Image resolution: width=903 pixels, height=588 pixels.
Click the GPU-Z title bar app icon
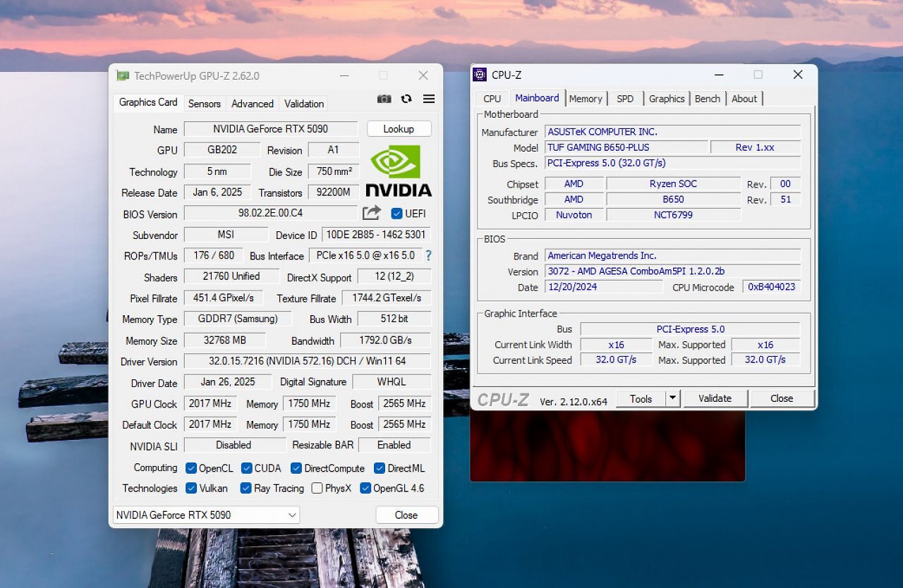[x=123, y=75]
